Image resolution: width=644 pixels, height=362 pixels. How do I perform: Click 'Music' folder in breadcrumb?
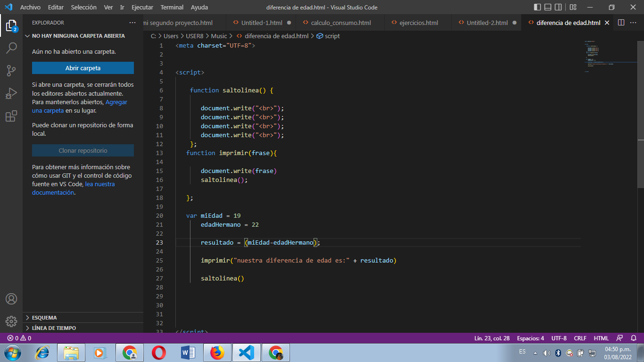tap(219, 36)
